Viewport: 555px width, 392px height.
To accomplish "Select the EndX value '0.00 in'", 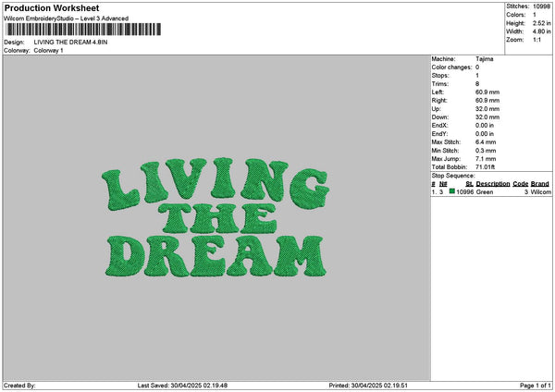I will [485, 125].
